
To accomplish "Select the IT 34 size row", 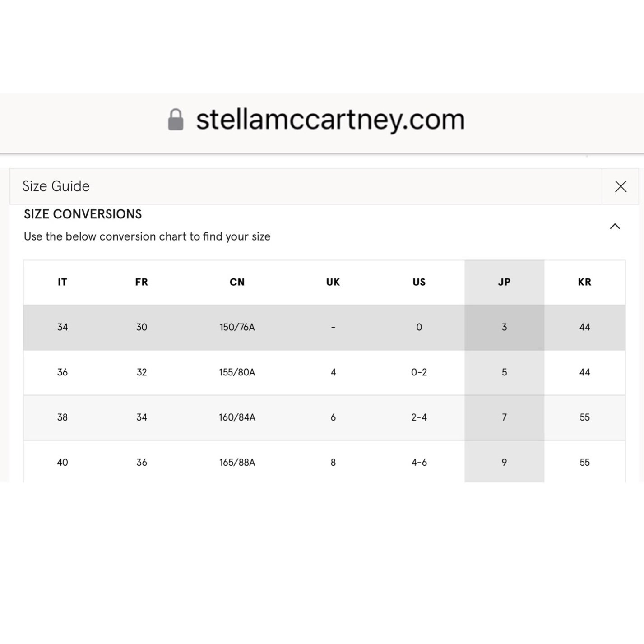I will click(324, 327).
